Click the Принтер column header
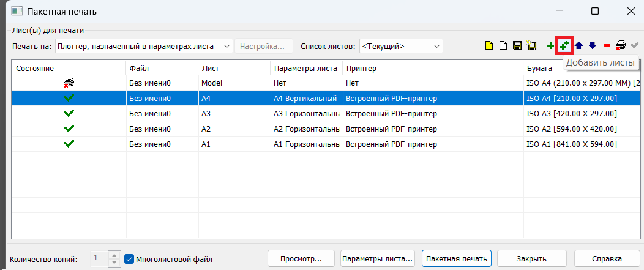 432,68
